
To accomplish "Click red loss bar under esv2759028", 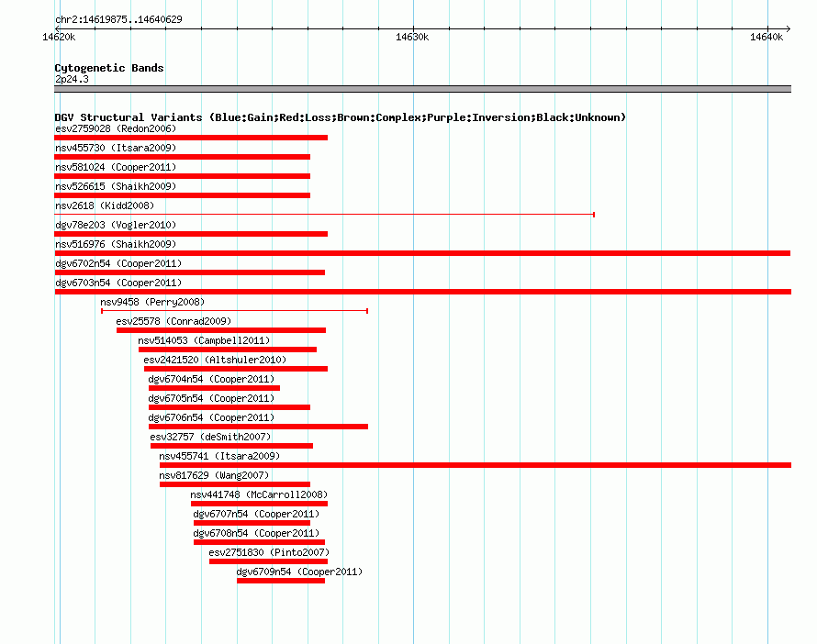I will 191,138.
